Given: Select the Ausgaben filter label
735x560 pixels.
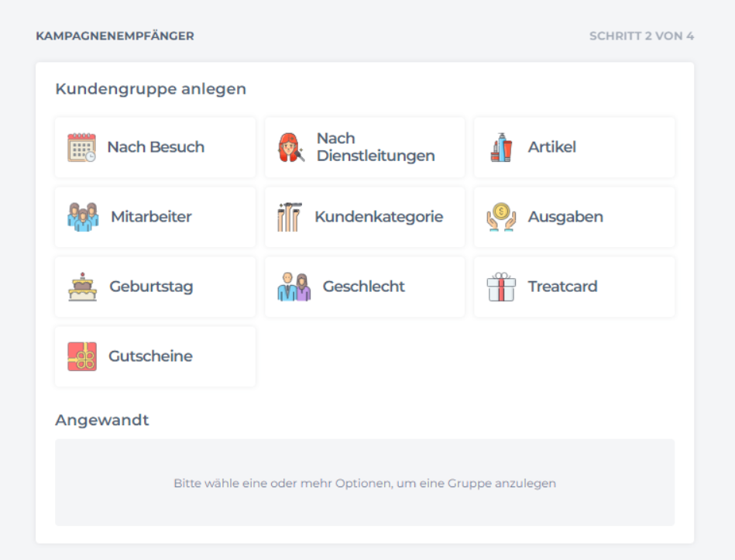Looking at the screenshot, I should 565,217.
